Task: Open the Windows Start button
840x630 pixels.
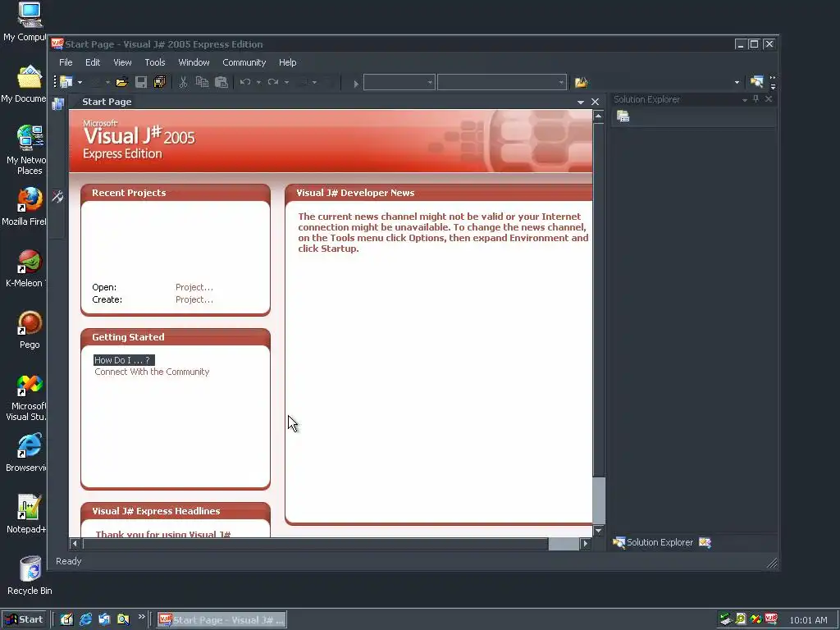Action: [25, 620]
